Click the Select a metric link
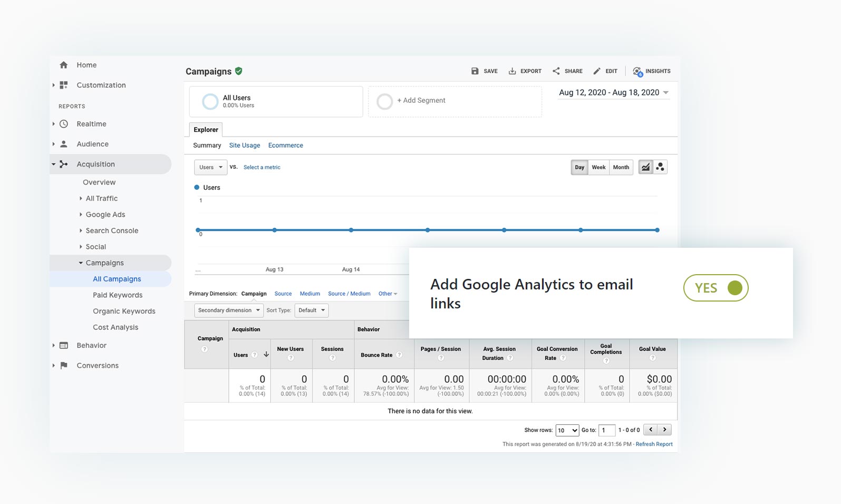This screenshot has height=504, width=841. click(x=262, y=167)
